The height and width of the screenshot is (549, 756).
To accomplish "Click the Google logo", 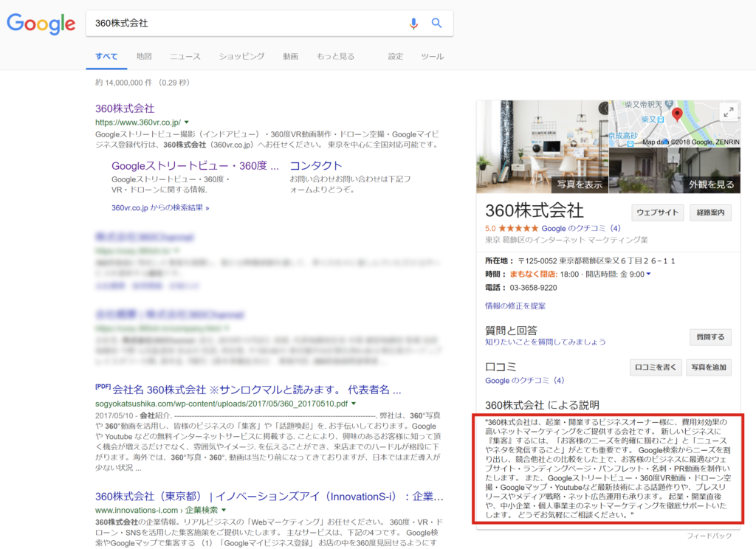I will point(41,24).
